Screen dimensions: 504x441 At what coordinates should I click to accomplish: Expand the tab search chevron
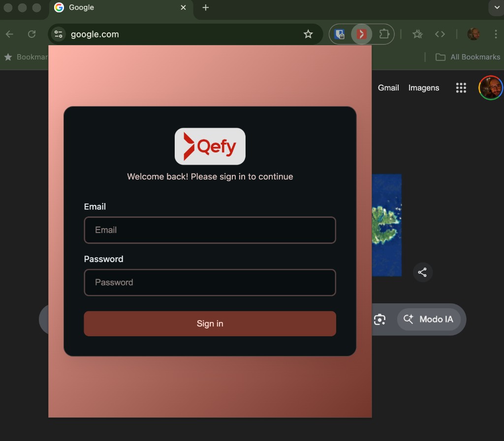pyautogui.click(x=497, y=7)
